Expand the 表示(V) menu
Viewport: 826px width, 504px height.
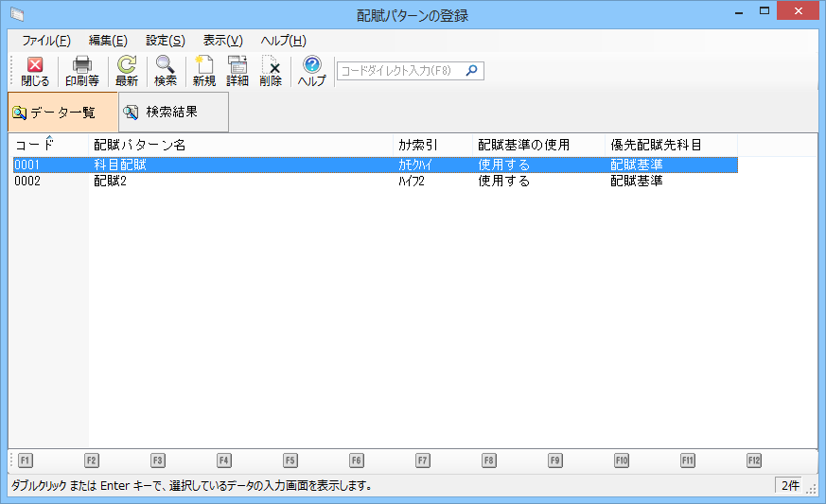(222, 41)
